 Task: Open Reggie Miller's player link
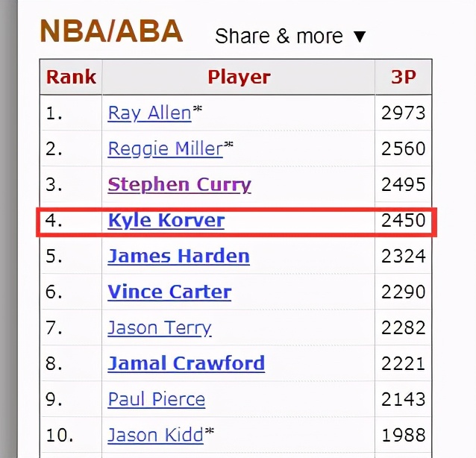[x=166, y=148]
